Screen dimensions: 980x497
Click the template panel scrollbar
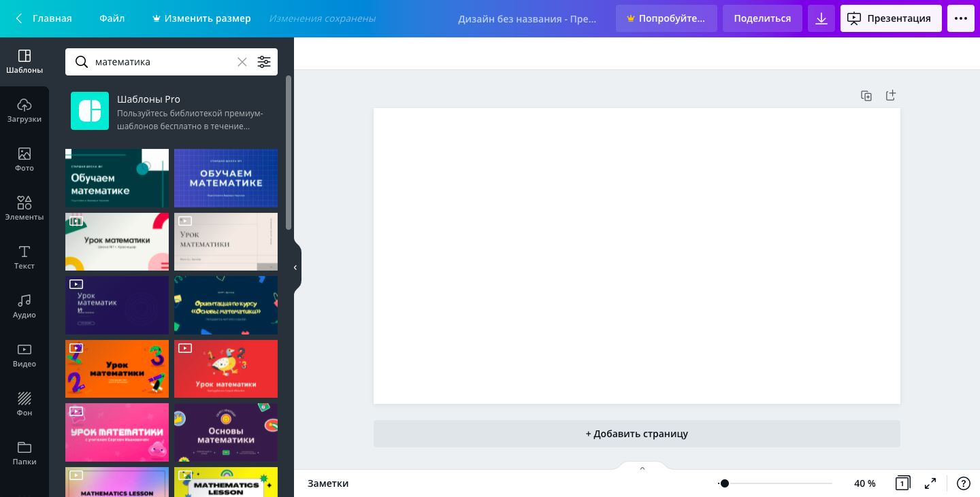pos(288,152)
